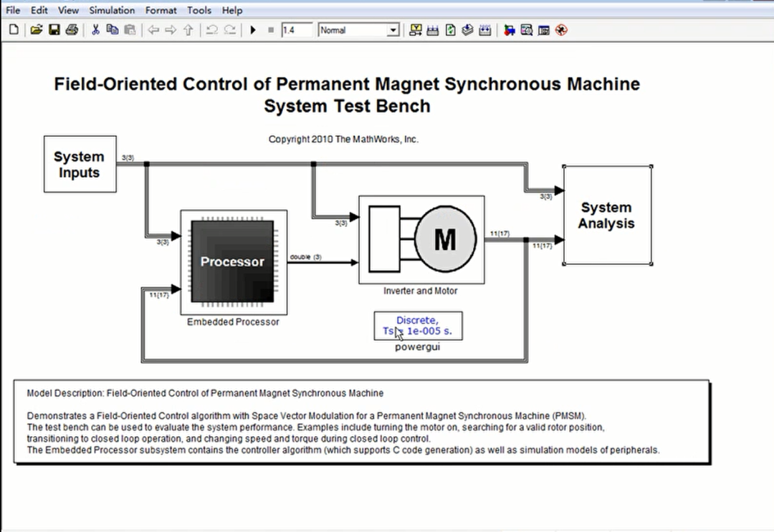Image resolution: width=774 pixels, height=532 pixels.
Task: Click the red circular debug icon
Action: click(561, 30)
